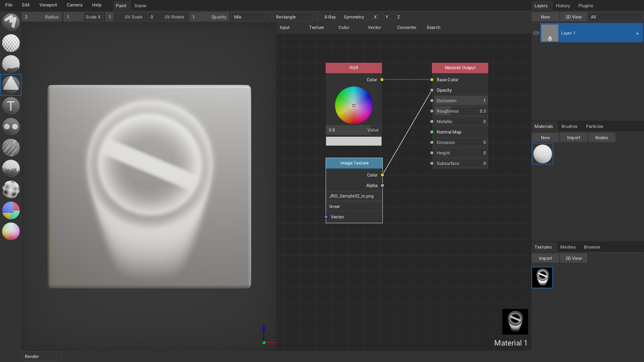Change the linear interpolation dropdown on Image Texture
The height and width of the screenshot is (362, 644).
353,206
